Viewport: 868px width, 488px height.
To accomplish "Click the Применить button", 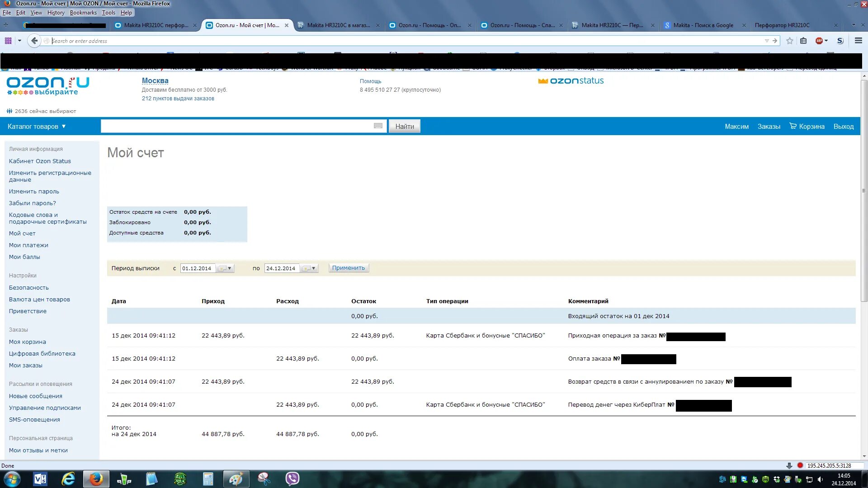I will click(348, 268).
